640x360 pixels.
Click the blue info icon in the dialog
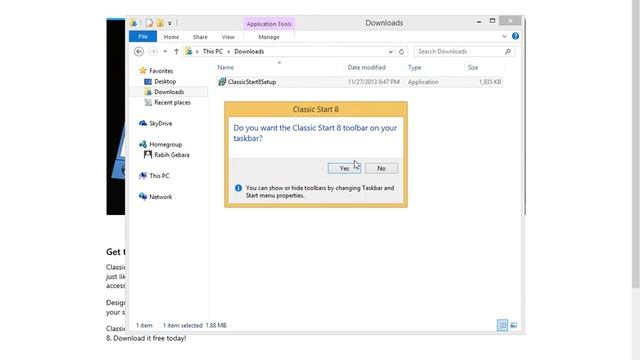pos(238,188)
